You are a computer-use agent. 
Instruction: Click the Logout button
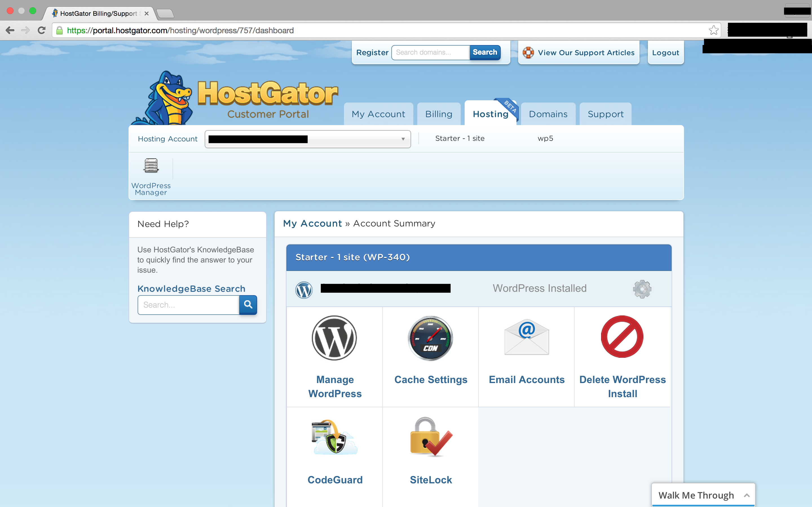665,53
